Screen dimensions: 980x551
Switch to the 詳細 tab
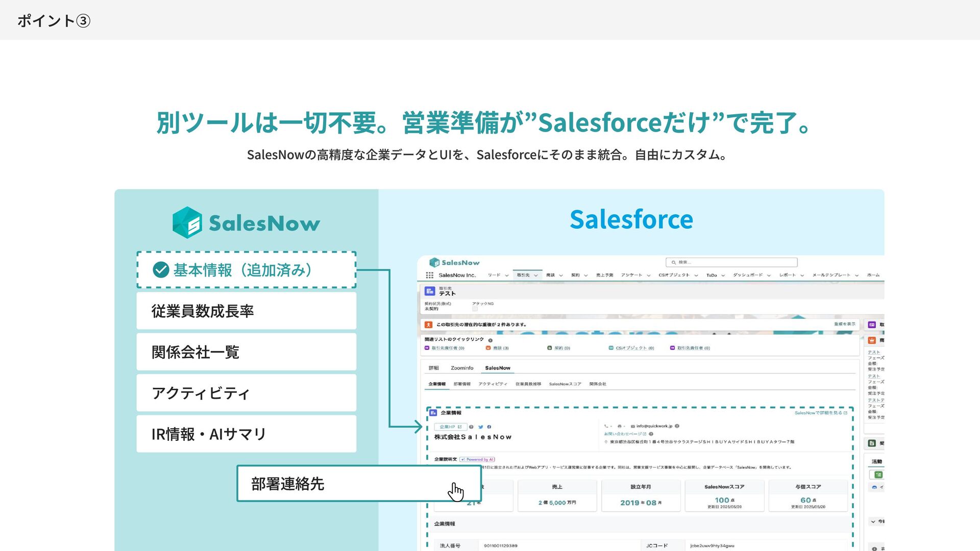coord(433,368)
